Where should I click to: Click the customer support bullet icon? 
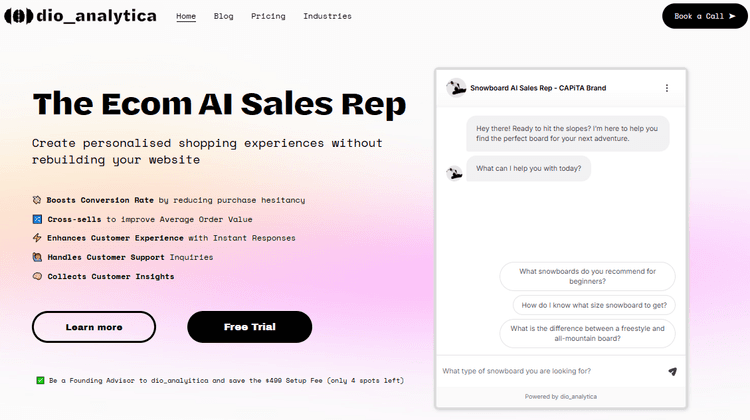point(37,257)
